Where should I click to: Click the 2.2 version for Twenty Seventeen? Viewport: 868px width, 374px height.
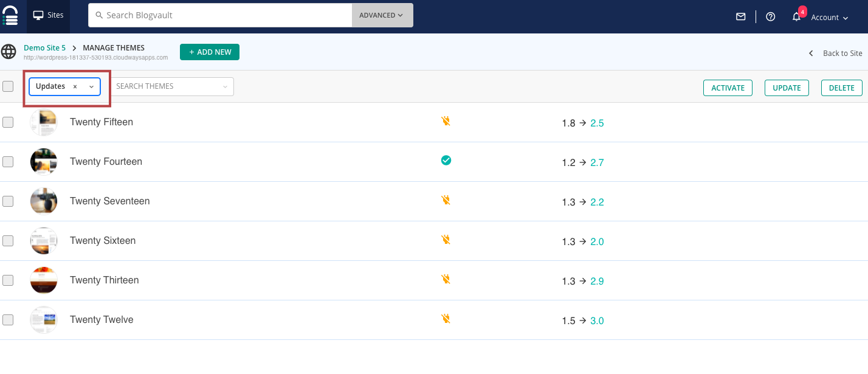597,202
